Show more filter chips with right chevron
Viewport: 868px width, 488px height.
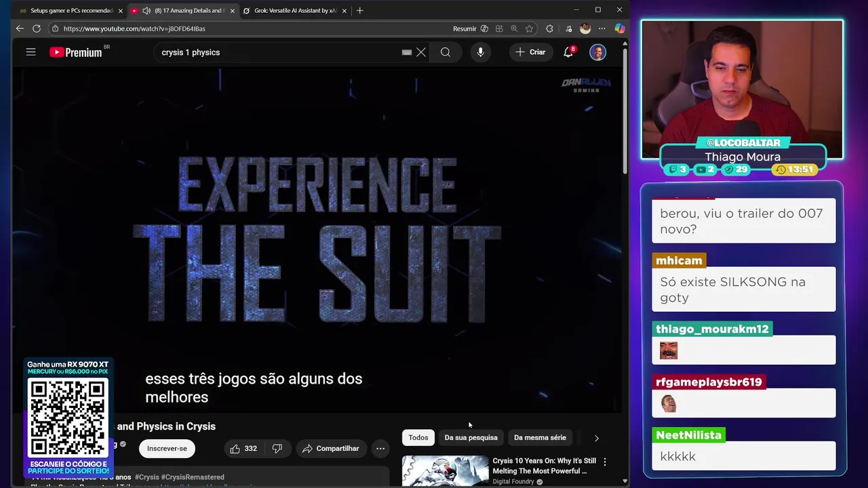pyautogui.click(x=597, y=438)
